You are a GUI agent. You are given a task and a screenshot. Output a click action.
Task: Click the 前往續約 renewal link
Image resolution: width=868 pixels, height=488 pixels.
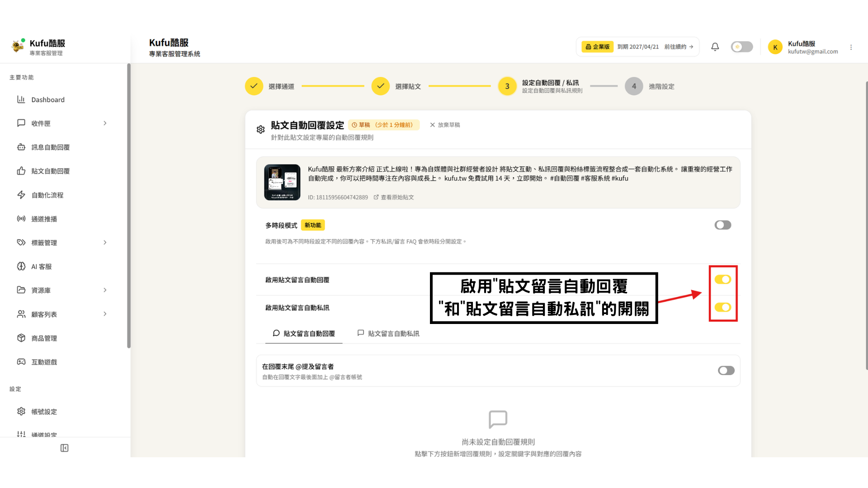[679, 47]
